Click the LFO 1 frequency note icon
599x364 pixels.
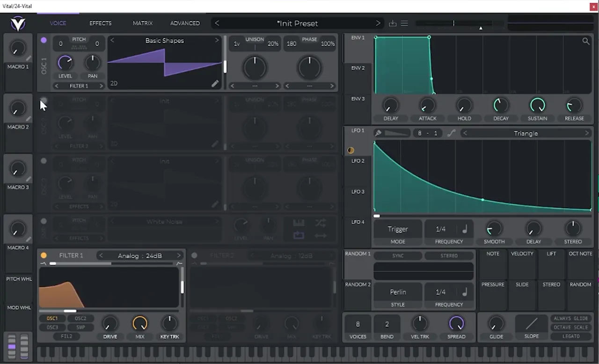click(x=465, y=229)
